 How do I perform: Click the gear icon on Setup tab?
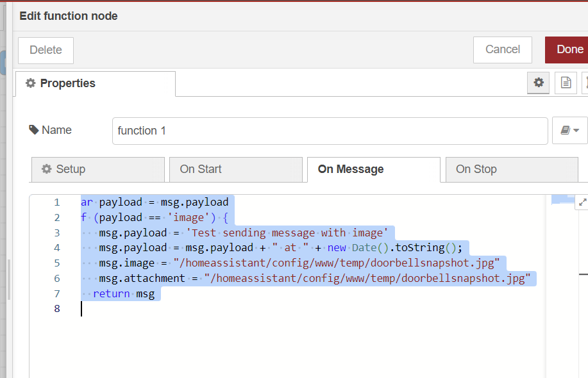[x=46, y=169]
